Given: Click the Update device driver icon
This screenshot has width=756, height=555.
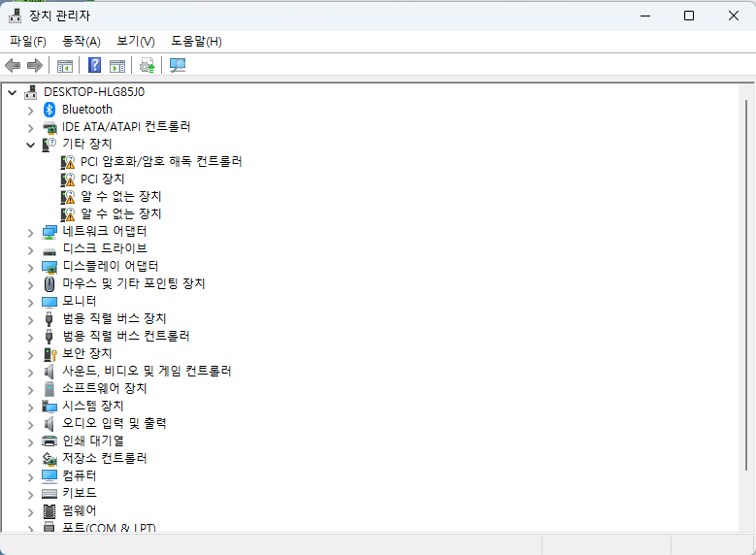Looking at the screenshot, I should [148, 65].
